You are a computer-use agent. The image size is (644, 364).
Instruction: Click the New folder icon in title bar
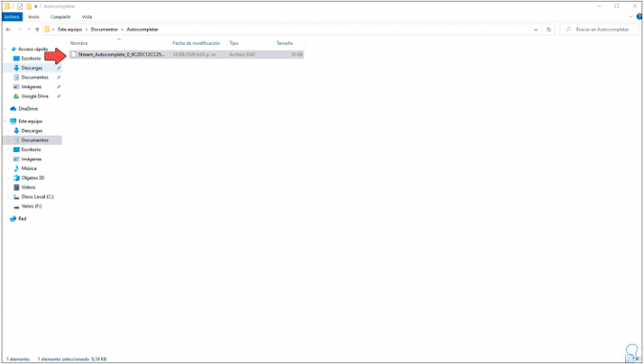click(x=29, y=6)
